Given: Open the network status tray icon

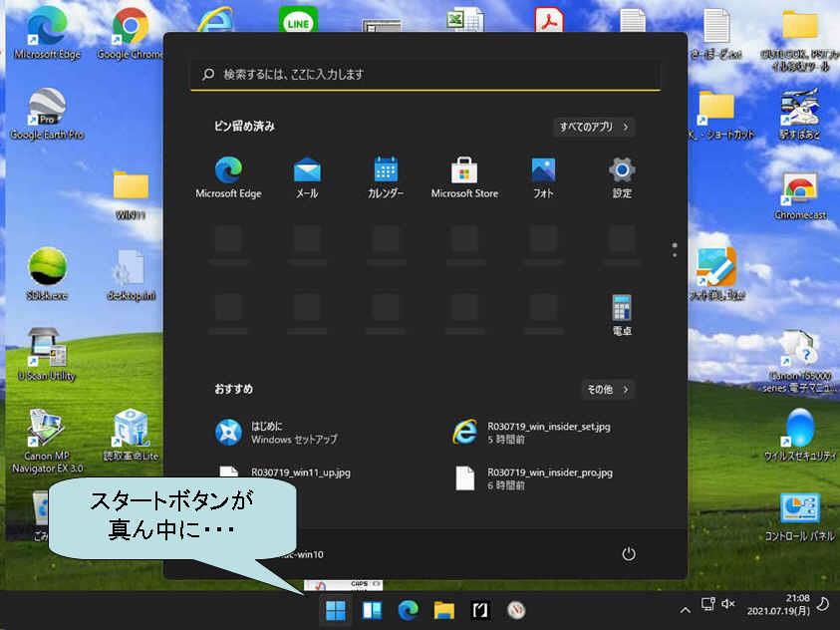Looking at the screenshot, I should (x=707, y=604).
